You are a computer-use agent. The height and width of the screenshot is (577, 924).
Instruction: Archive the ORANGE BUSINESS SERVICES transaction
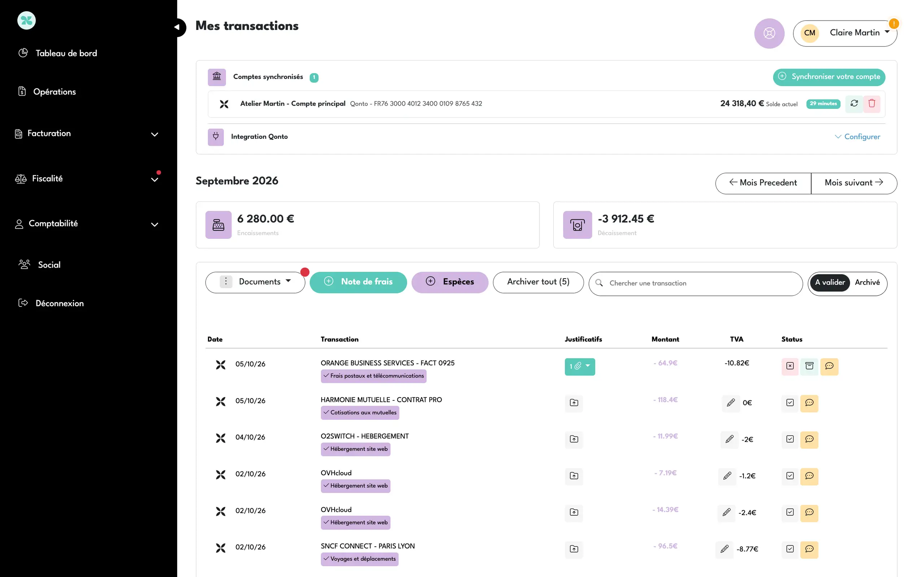point(809,366)
